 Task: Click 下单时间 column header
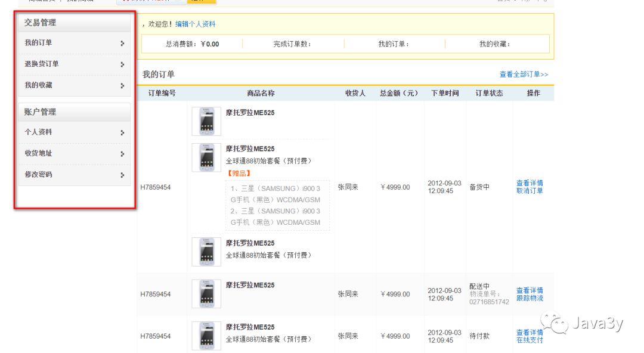445,93
